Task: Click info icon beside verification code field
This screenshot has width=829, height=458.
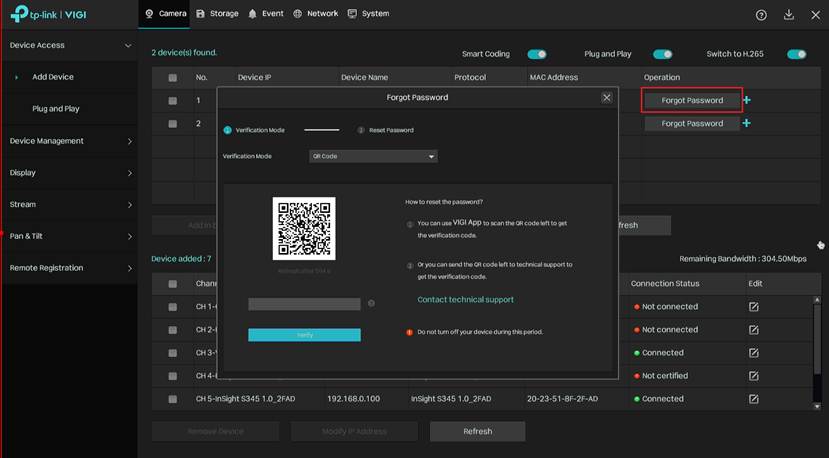Action: 371,304
